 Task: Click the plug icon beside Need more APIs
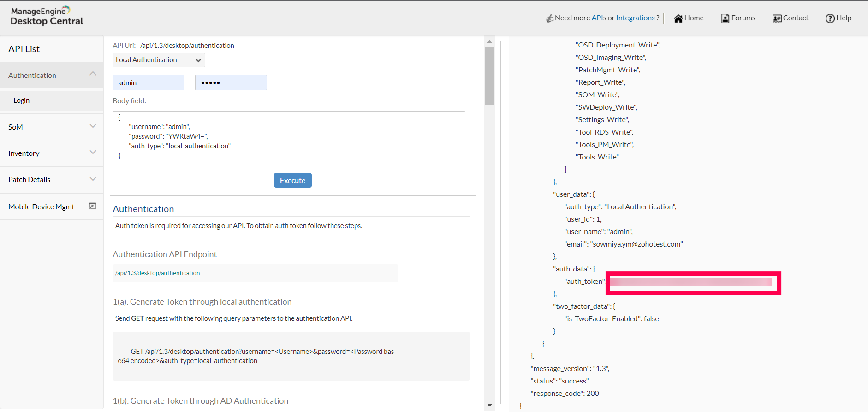click(x=550, y=18)
